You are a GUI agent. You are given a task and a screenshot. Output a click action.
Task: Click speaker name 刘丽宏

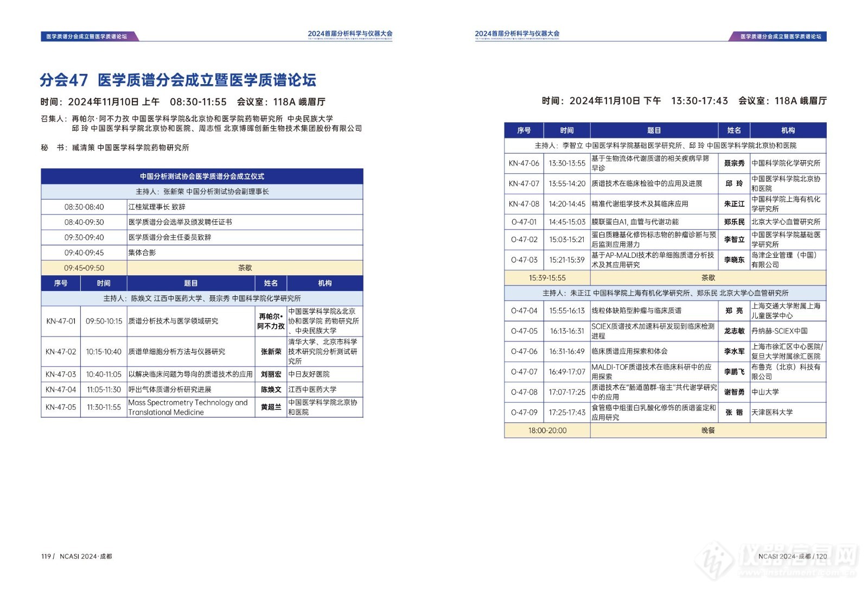pos(271,374)
